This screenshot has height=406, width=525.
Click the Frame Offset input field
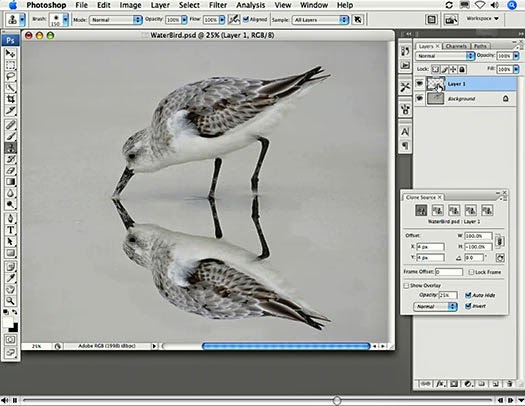click(449, 272)
